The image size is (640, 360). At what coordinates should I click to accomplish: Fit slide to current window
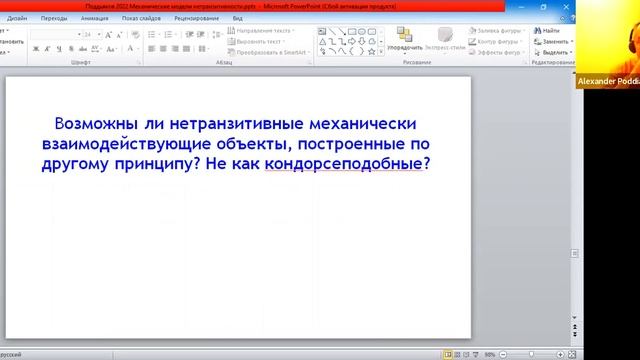point(572,355)
